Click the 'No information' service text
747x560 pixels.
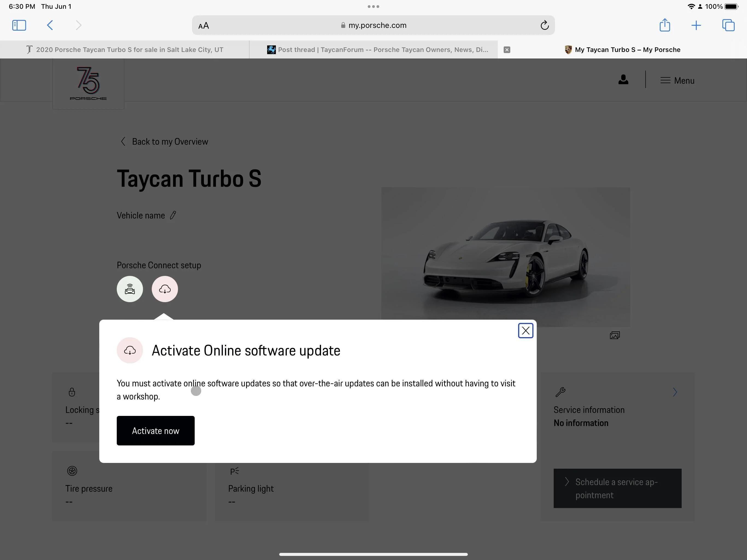point(581,423)
